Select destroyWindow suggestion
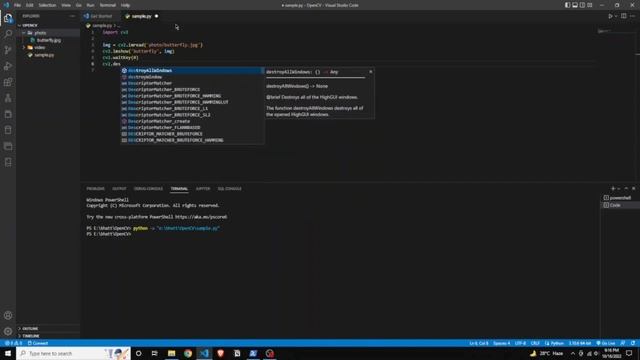 click(x=192, y=77)
